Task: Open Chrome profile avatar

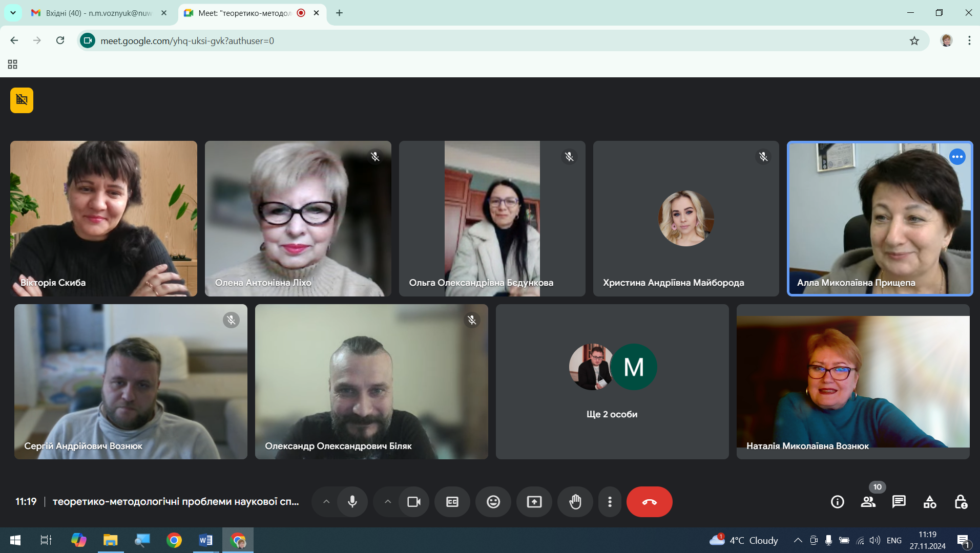Action: (x=947, y=40)
